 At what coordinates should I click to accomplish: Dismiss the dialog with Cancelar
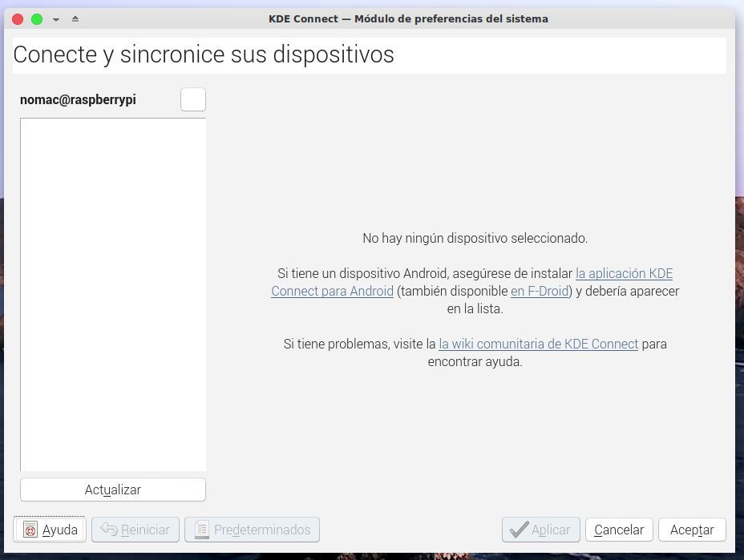(x=619, y=530)
